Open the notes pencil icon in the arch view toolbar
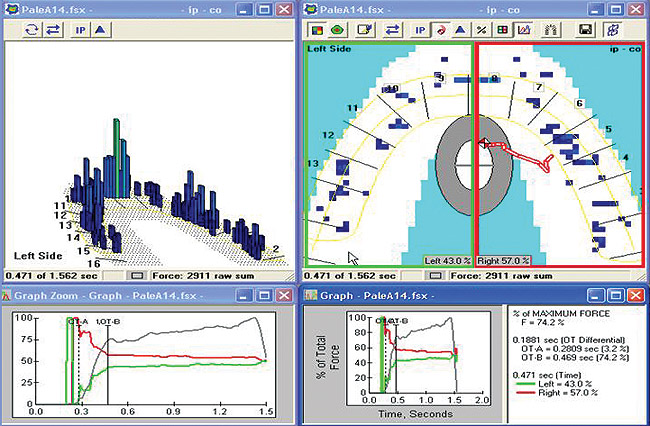This screenshot has width=650, height=426. point(366,29)
